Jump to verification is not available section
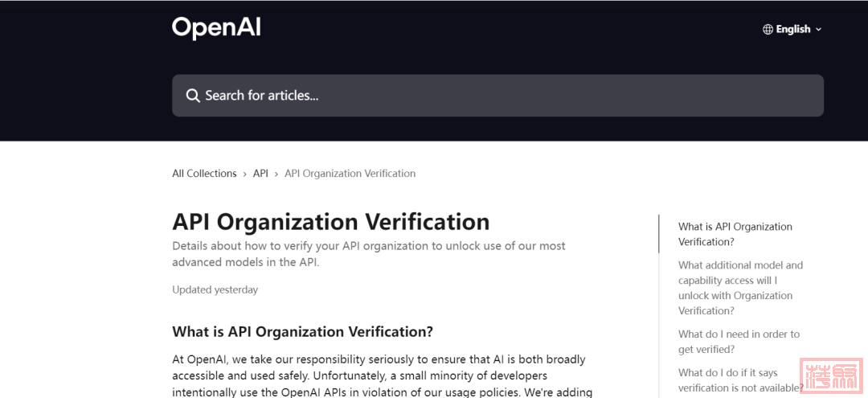 [x=741, y=380]
